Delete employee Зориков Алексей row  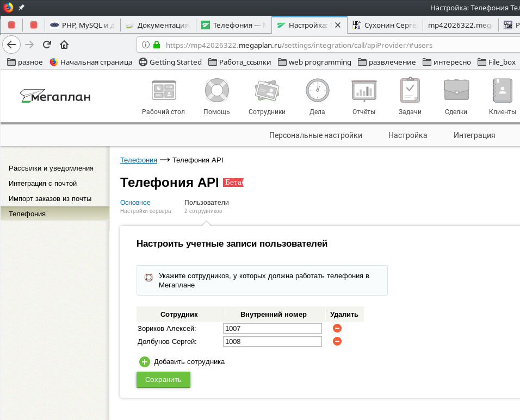point(337,328)
